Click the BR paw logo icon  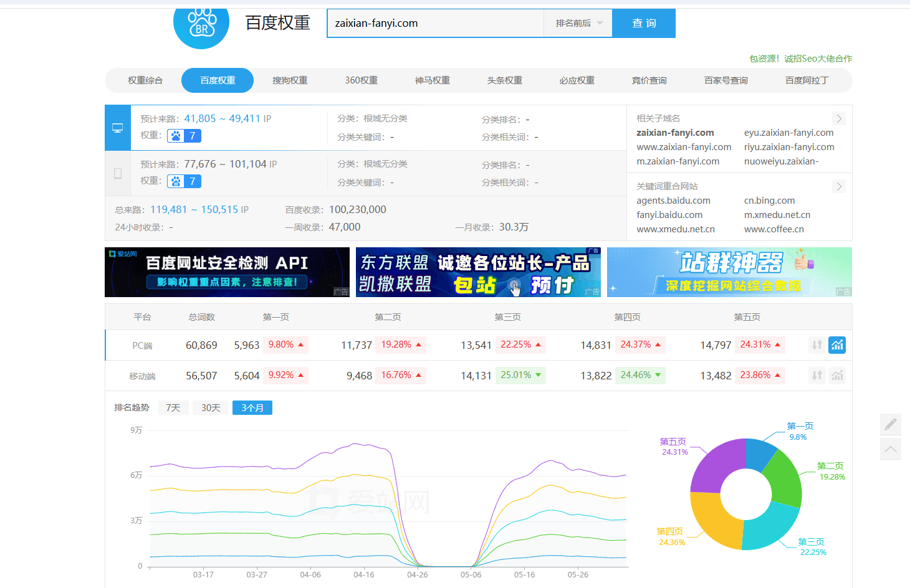pyautogui.click(x=201, y=23)
